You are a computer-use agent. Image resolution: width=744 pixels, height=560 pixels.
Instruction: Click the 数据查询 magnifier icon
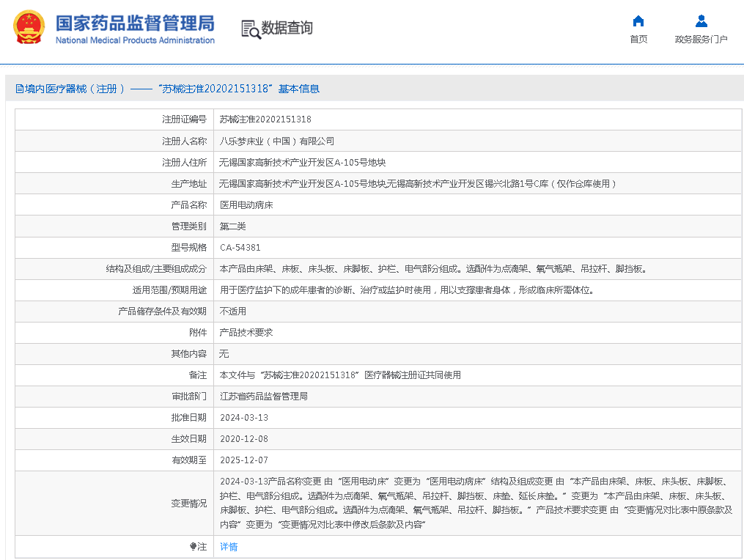click(x=251, y=29)
